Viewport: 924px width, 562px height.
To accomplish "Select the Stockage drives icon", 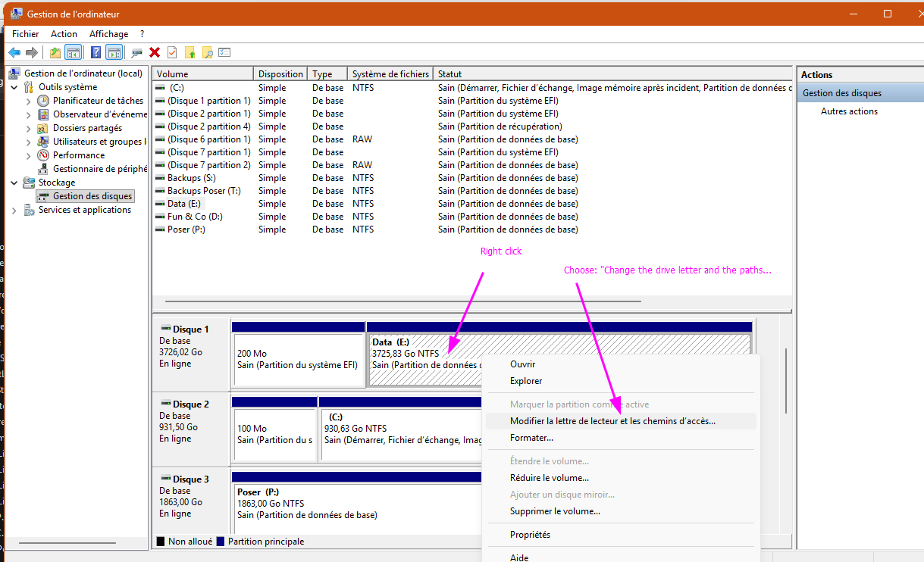I will [x=30, y=183].
